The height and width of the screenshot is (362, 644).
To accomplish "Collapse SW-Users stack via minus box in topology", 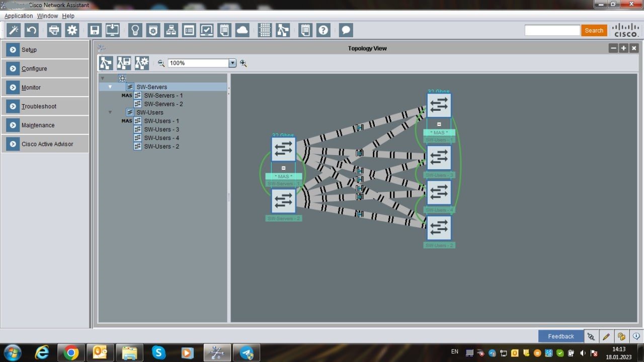I will point(439,124).
